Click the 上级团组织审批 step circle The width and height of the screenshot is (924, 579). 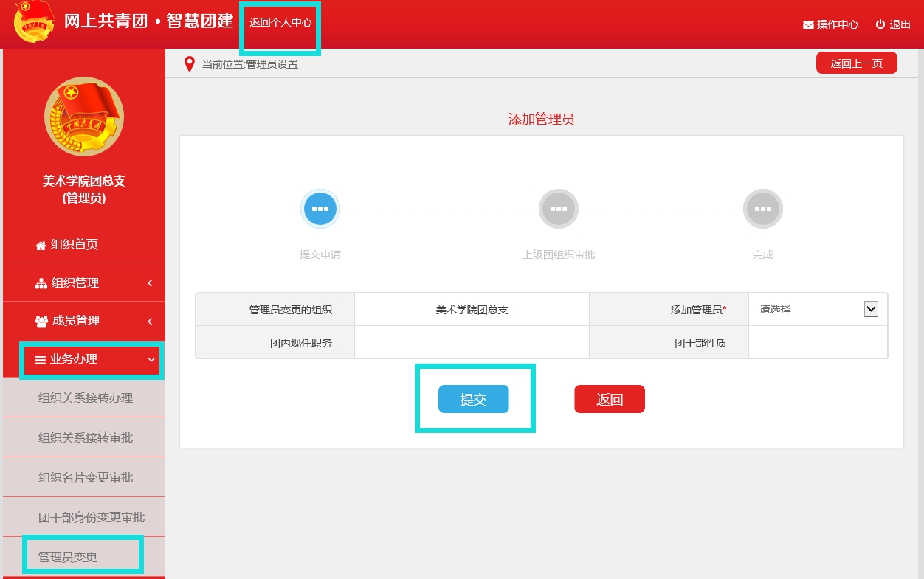tap(559, 209)
